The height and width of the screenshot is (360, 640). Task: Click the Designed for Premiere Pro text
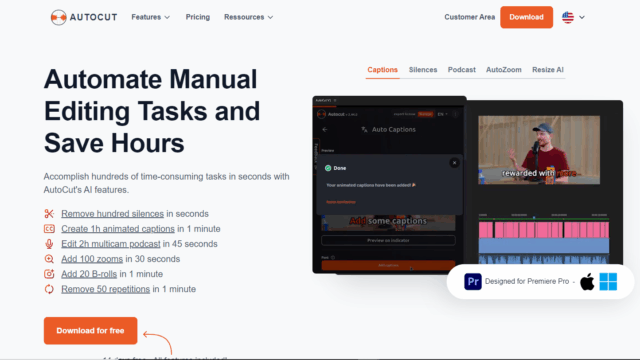click(527, 281)
